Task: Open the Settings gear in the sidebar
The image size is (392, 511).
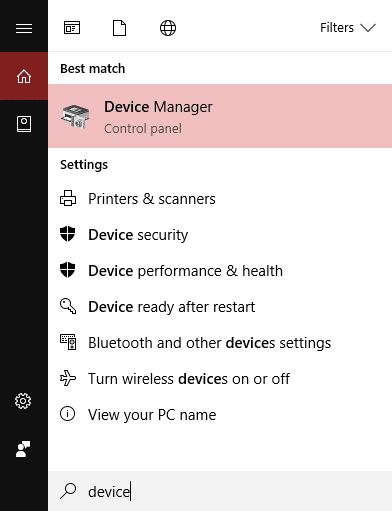Action: click(x=23, y=401)
